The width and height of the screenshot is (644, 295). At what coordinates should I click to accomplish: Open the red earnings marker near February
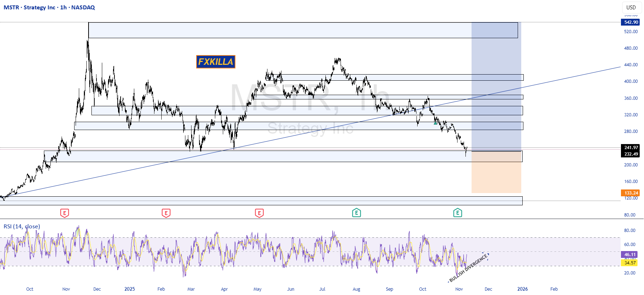[x=166, y=213]
